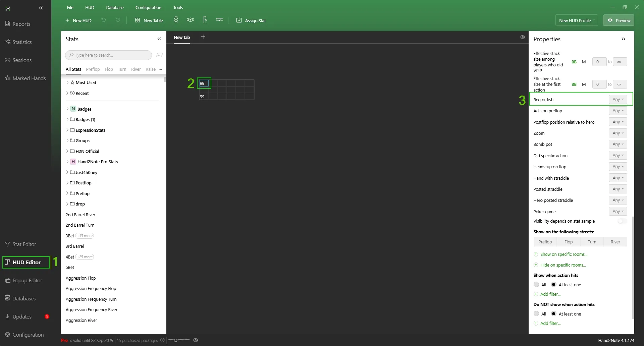The width and height of the screenshot is (644, 346).
Task: Select All under Show when action hits
Action: (536, 285)
